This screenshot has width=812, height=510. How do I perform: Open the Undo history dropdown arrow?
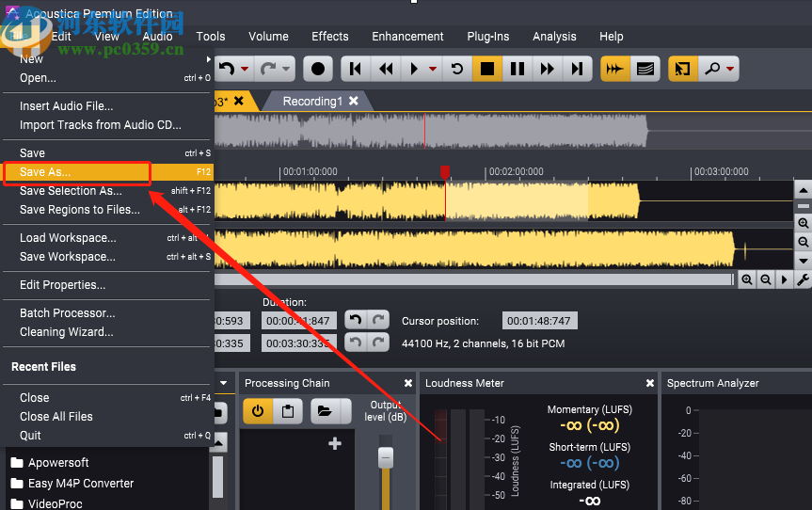click(x=245, y=69)
